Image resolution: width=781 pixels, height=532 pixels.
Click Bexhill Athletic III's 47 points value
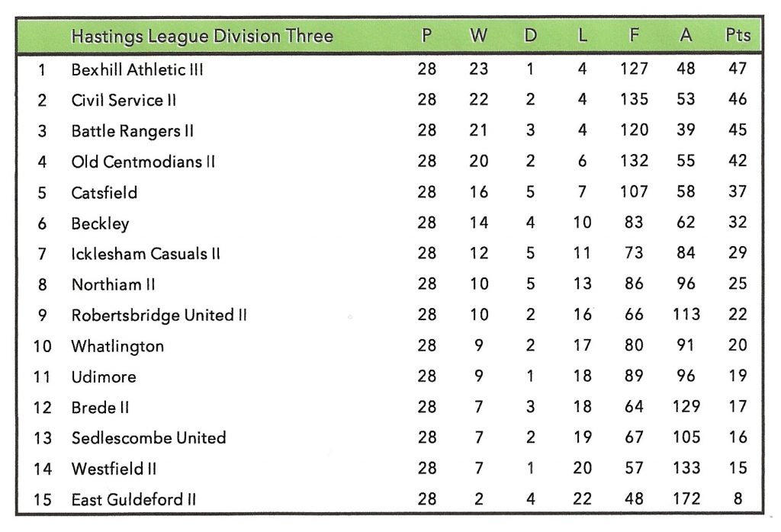coord(738,69)
